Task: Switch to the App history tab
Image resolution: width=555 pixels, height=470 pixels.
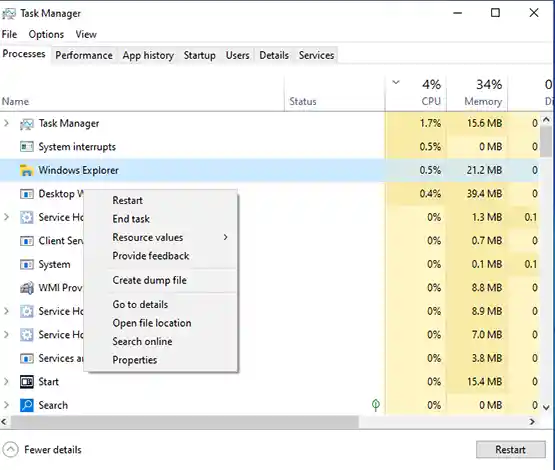Action: (x=148, y=55)
